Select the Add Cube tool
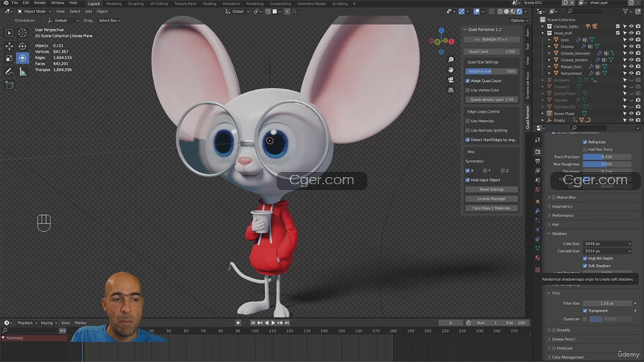This screenshot has height=362, width=644. point(9,86)
